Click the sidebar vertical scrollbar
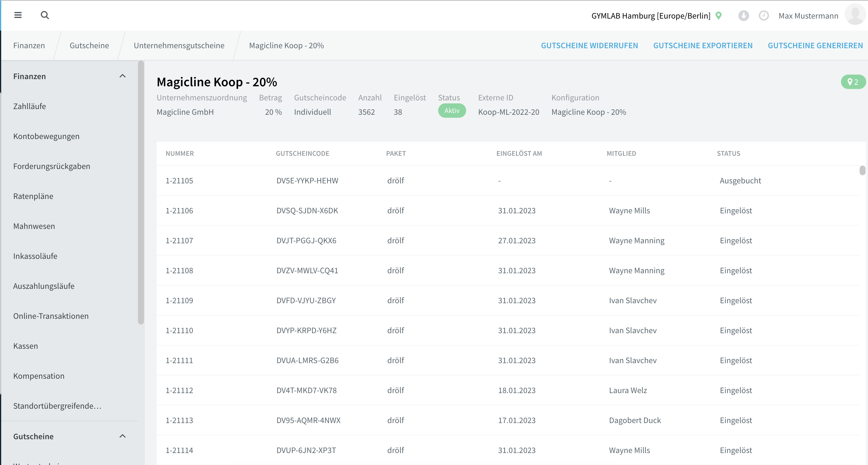This screenshot has width=868, height=465. (141, 193)
